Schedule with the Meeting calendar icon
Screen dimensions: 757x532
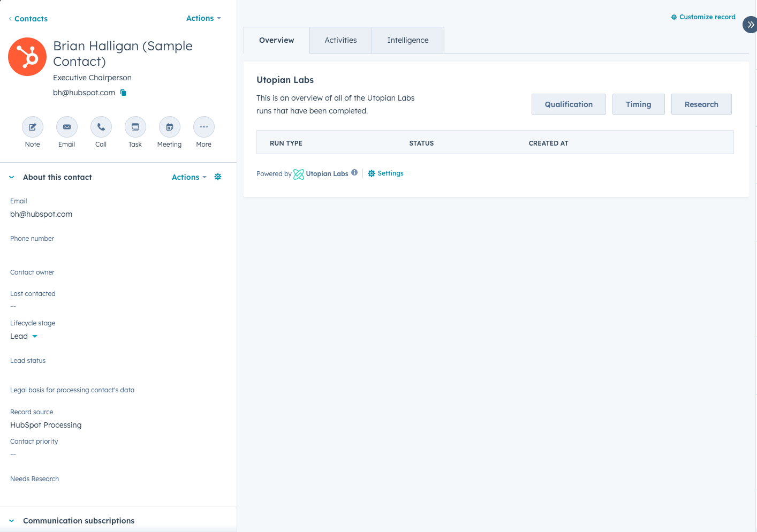point(170,127)
